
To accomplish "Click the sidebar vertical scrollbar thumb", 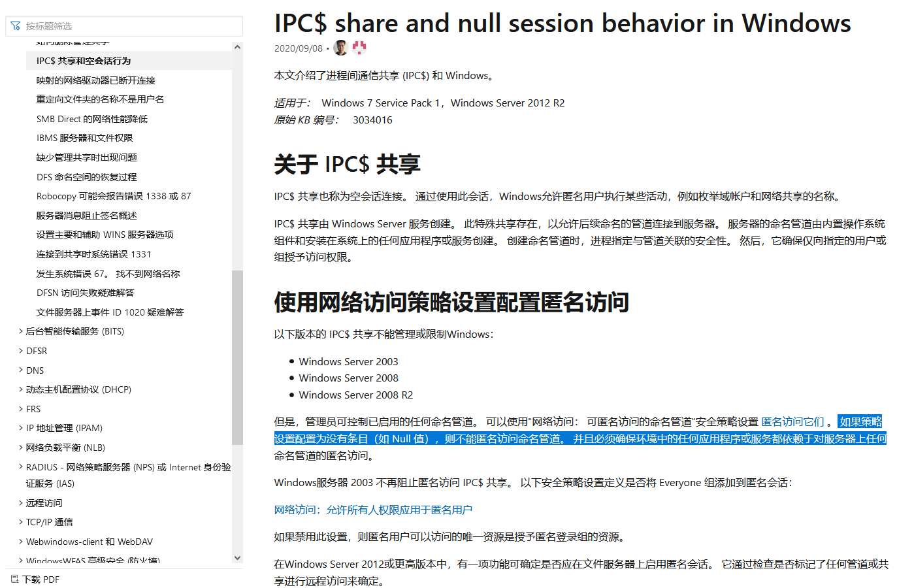I will [237, 356].
